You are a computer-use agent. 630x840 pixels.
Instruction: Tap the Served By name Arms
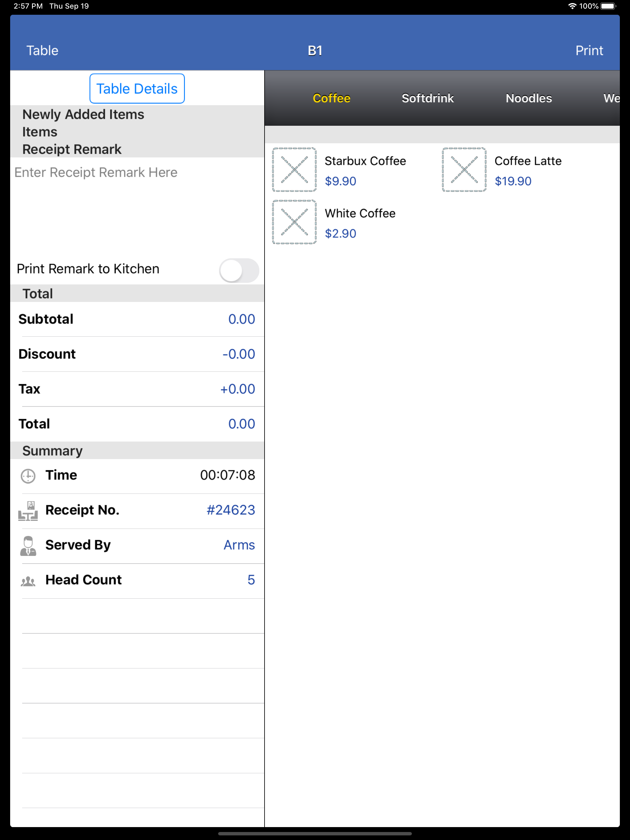pyautogui.click(x=239, y=545)
